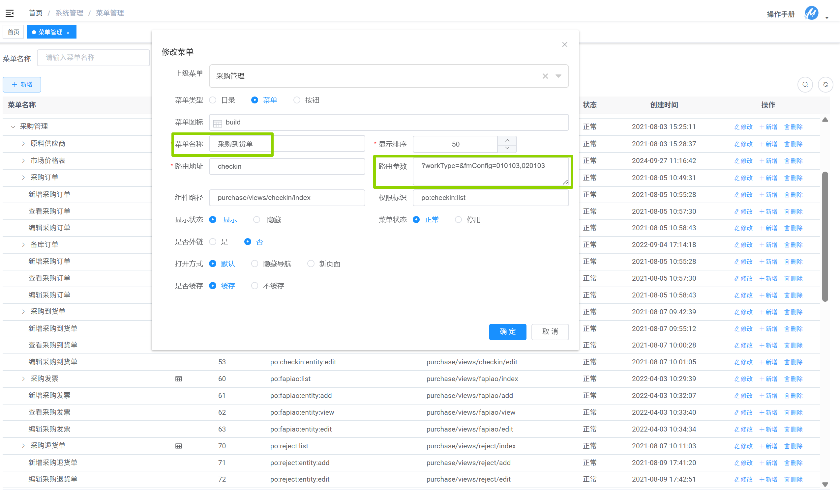Viewport: 840px width, 504px height.
Task: Click the table icon in the 采购发票 row
Action: (x=178, y=379)
